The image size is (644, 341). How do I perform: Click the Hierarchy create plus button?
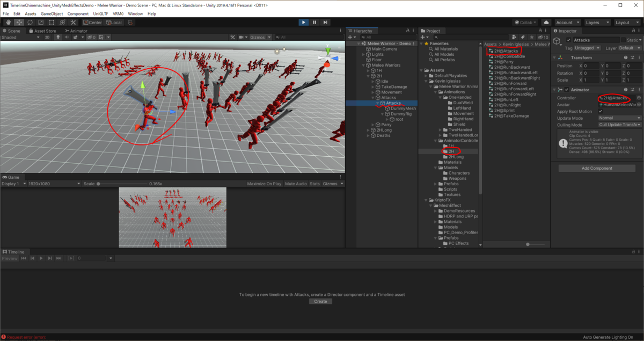(x=352, y=37)
